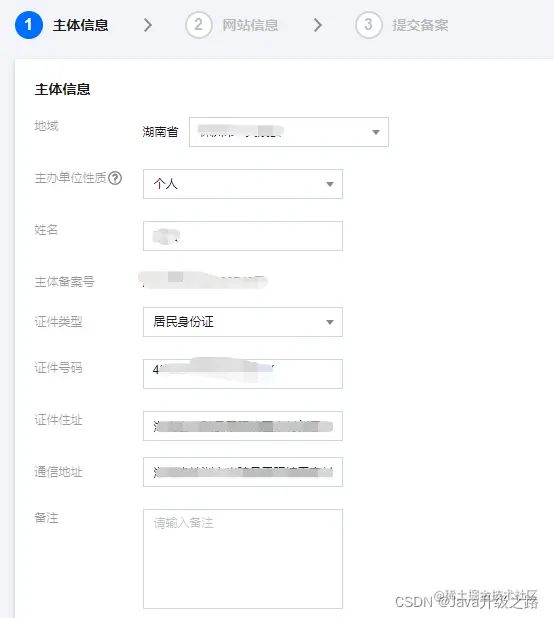Click the 湖南省 province text
The height and width of the screenshot is (618, 554).
click(160, 132)
